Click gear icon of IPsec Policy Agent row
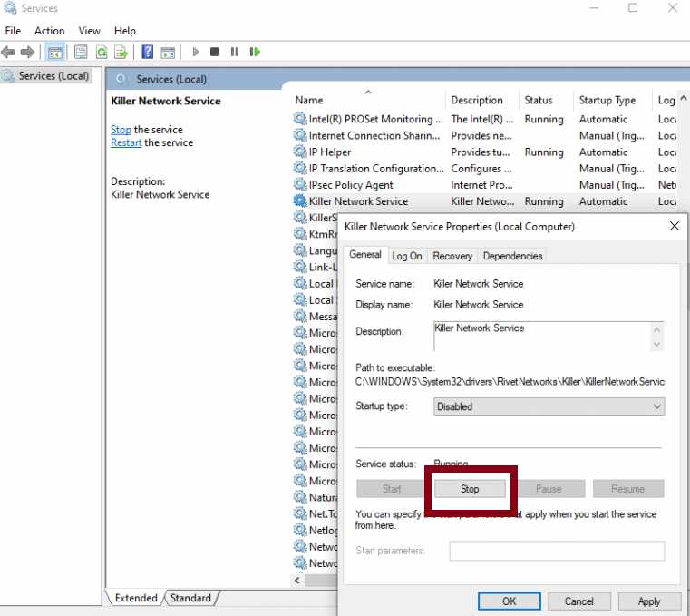 (300, 184)
